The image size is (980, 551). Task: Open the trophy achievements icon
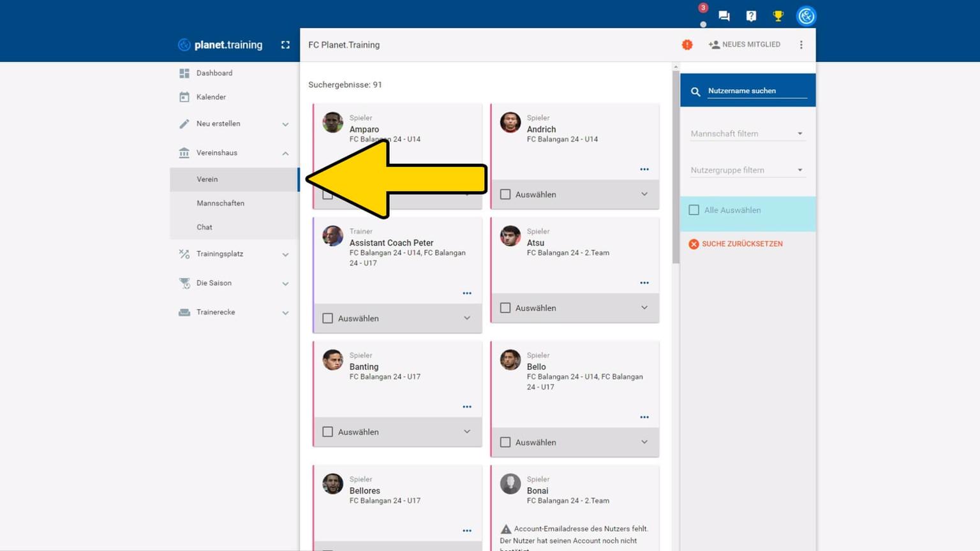778,16
